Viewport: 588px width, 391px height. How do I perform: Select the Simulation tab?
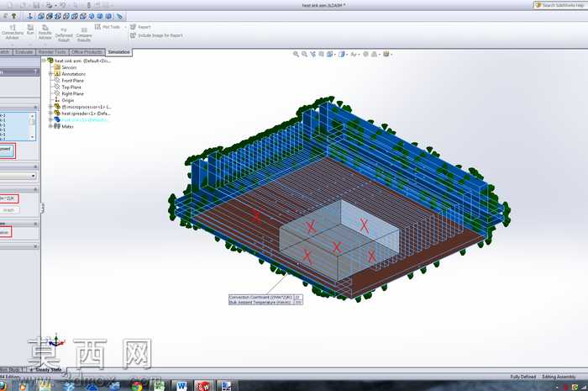pos(119,52)
